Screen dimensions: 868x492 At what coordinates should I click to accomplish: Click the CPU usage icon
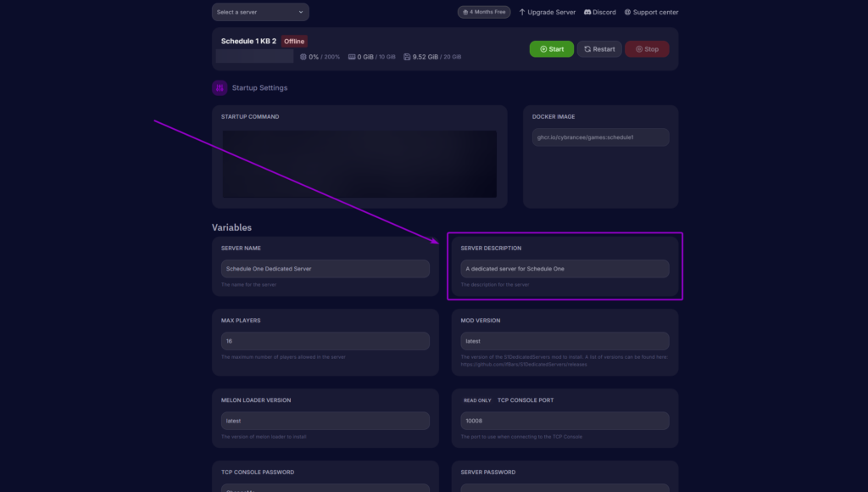[x=303, y=57]
